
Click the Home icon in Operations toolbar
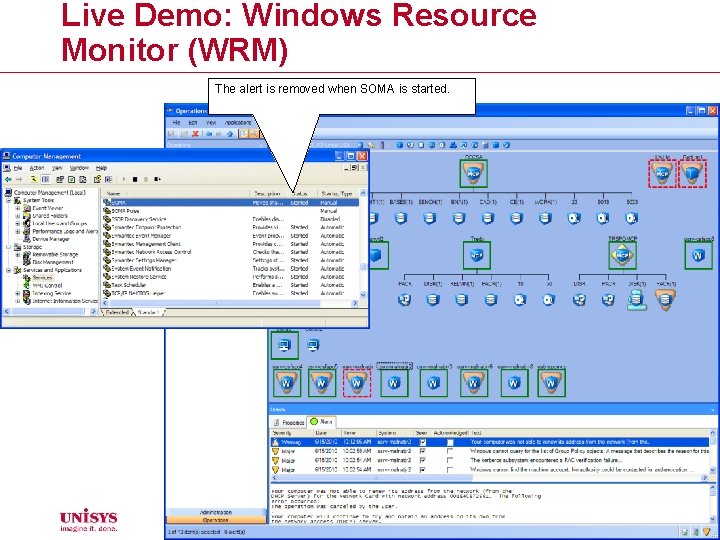pyautogui.click(x=230, y=134)
